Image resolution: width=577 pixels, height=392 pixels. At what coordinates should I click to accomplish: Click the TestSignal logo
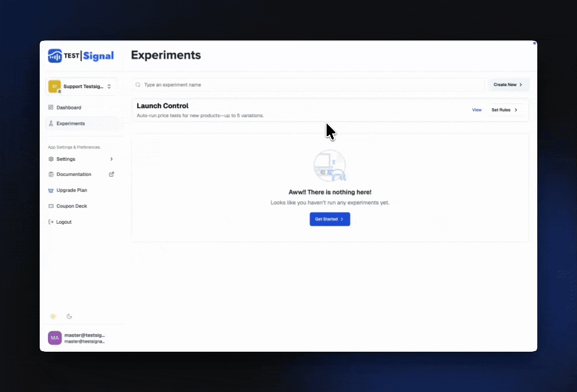(x=81, y=55)
